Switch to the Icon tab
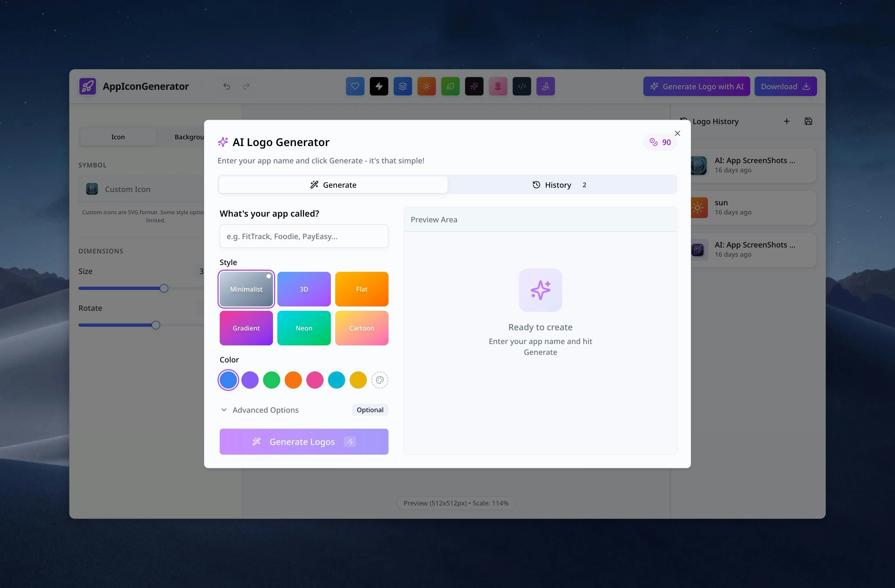 click(118, 137)
